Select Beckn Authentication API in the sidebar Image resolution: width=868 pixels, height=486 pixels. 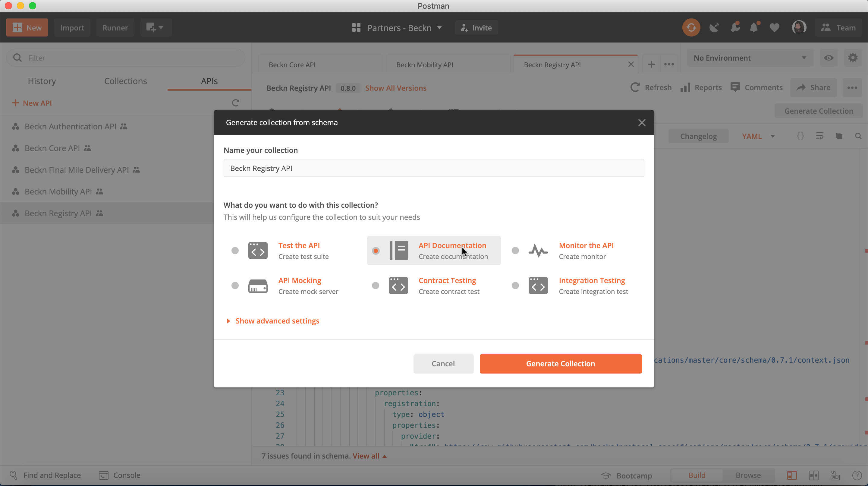[71, 127]
